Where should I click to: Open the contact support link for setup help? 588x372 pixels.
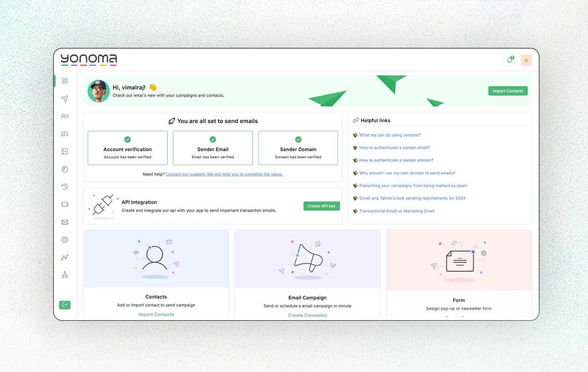pos(224,174)
